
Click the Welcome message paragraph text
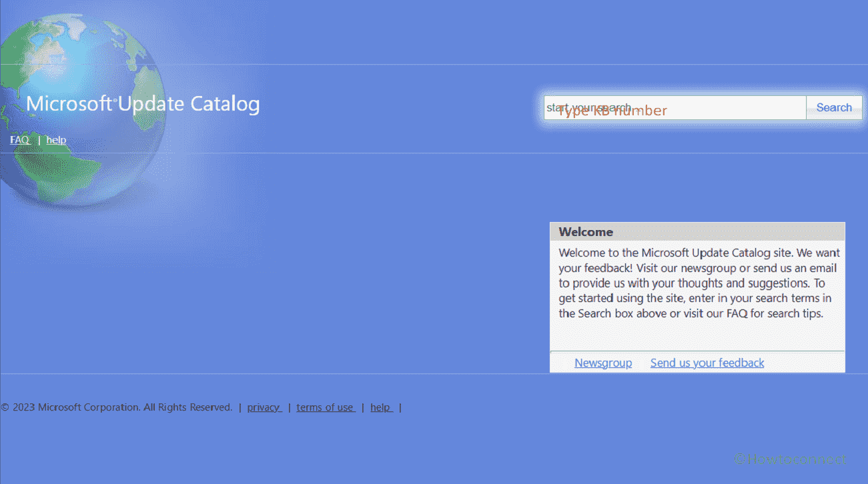point(699,283)
